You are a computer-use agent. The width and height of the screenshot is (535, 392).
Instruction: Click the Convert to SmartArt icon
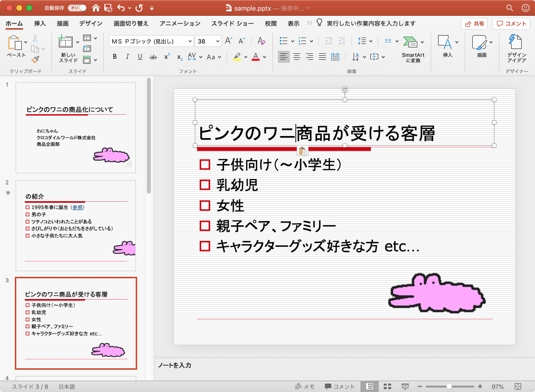410,43
